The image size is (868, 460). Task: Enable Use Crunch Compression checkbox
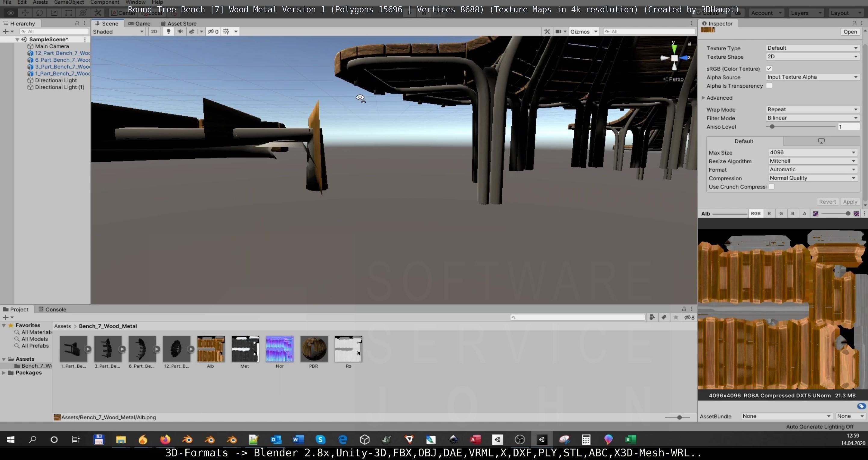click(x=771, y=187)
